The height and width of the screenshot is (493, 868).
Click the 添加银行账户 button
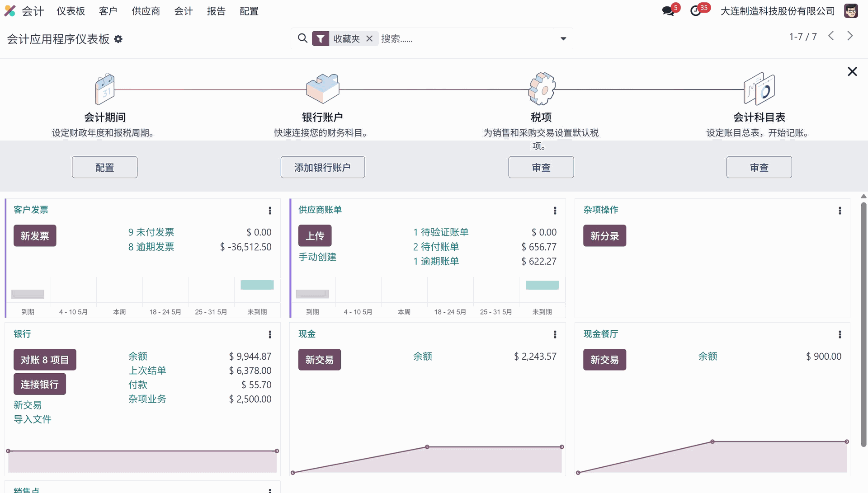click(x=322, y=168)
